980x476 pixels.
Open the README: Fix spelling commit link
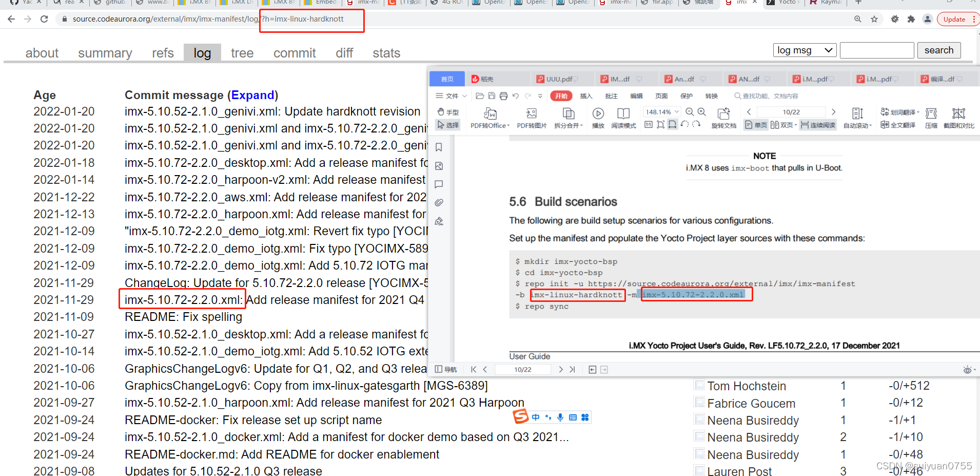point(183,317)
